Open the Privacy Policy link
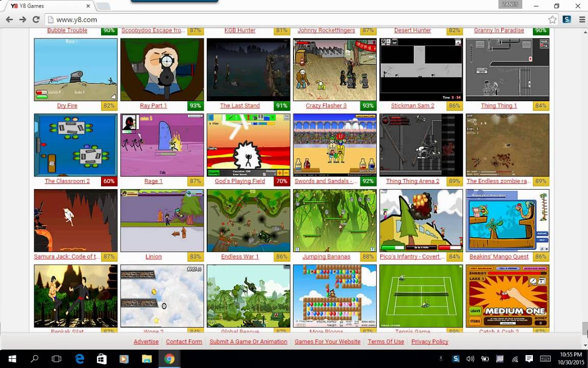 click(430, 341)
